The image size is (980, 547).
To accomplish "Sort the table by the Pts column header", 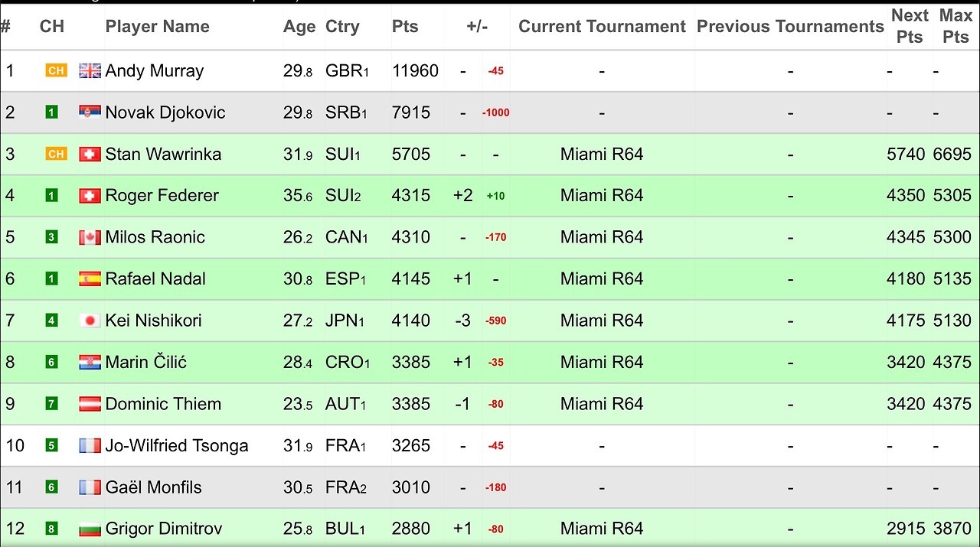I will click(x=405, y=27).
